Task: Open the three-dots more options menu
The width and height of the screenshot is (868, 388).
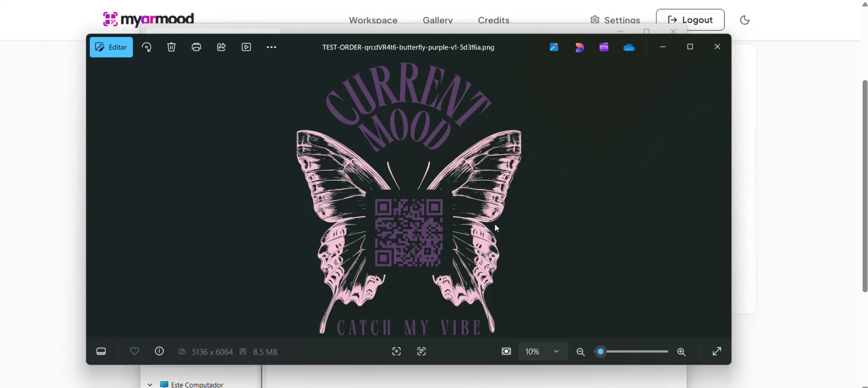Action: pos(271,47)
